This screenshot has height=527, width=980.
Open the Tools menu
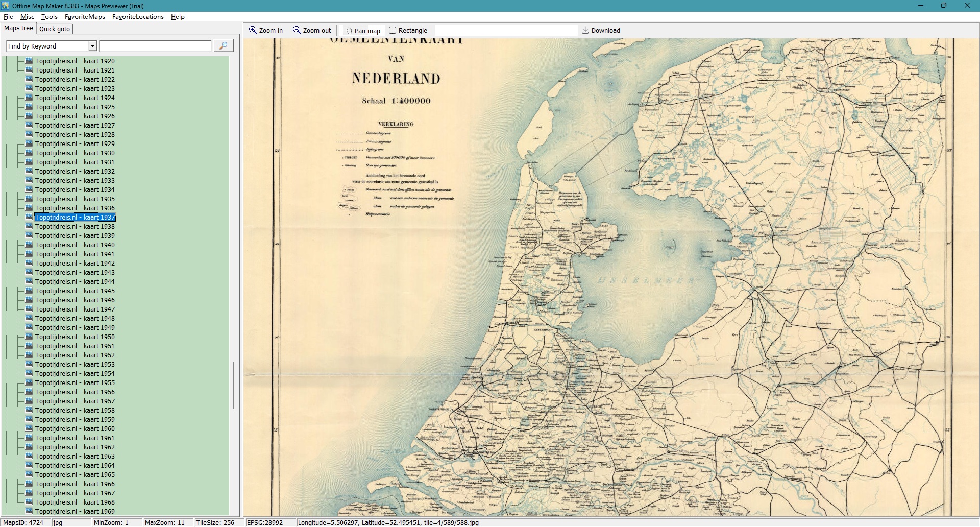pyautogui.click(x=49, y=17)
